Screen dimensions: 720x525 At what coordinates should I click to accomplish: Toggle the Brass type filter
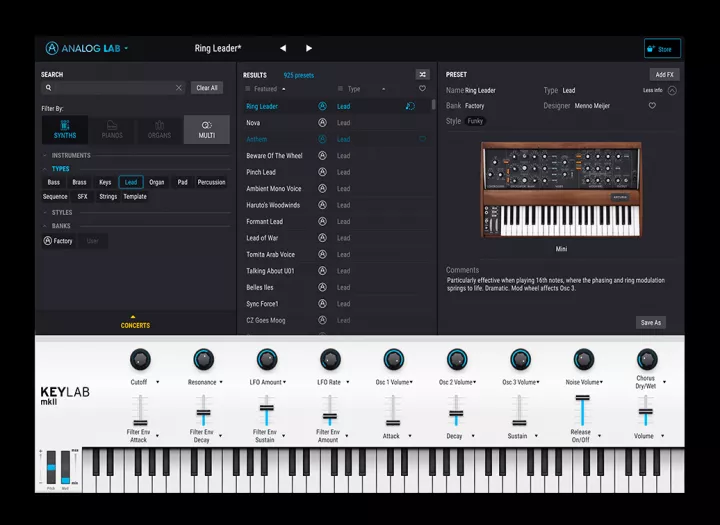pos(79,182)
